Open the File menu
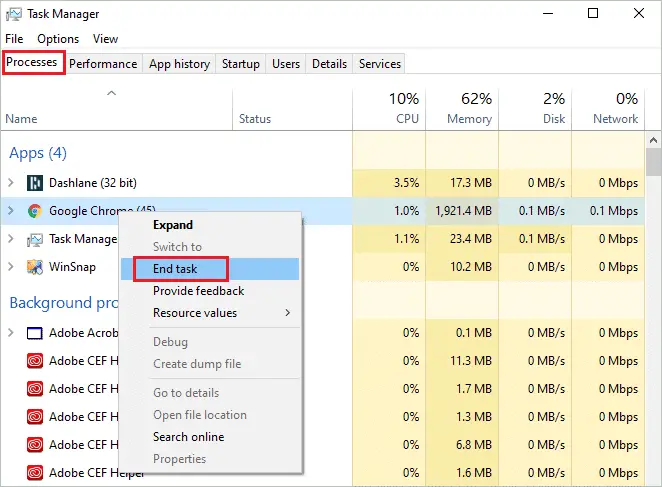This screenshot has height=487, width=662. click(x=14, y=39)
